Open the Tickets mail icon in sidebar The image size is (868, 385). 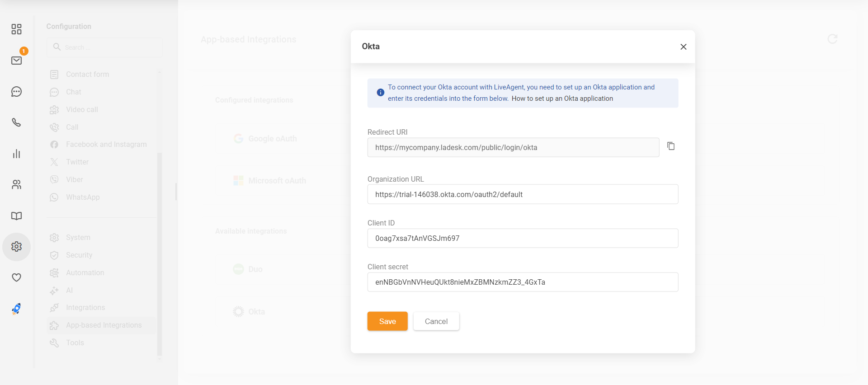click(17, 61)
